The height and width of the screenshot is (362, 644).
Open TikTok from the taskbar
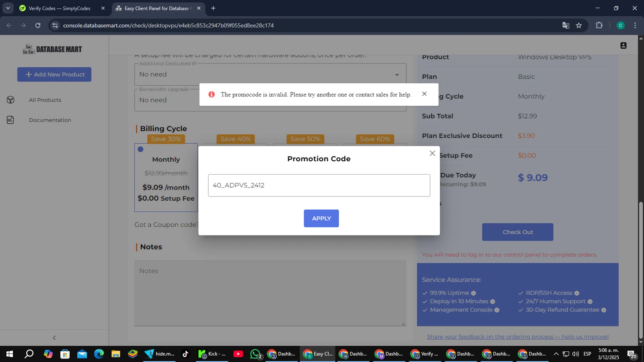[x=185, y=354]
